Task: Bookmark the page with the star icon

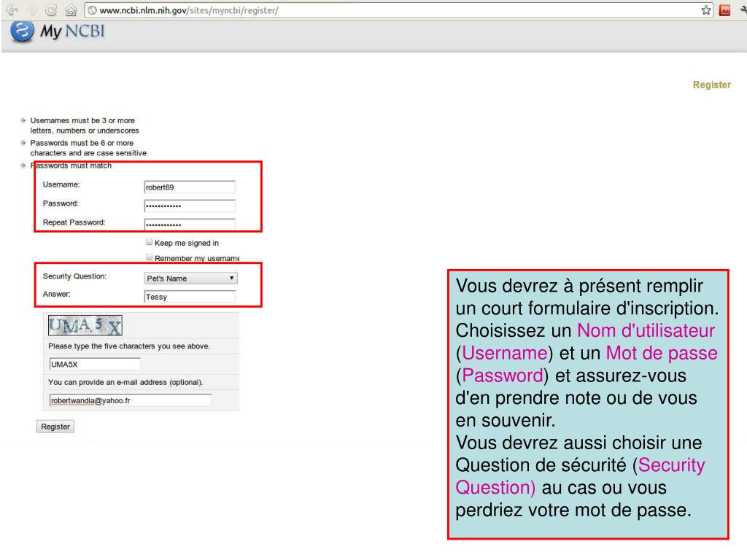Action: [x=706, y=10]
